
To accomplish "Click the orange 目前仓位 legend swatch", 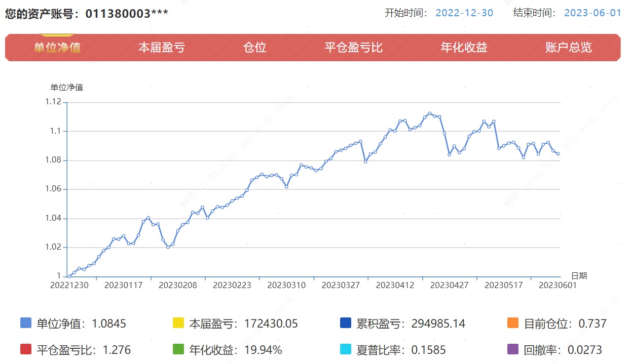I will (513, 323).
